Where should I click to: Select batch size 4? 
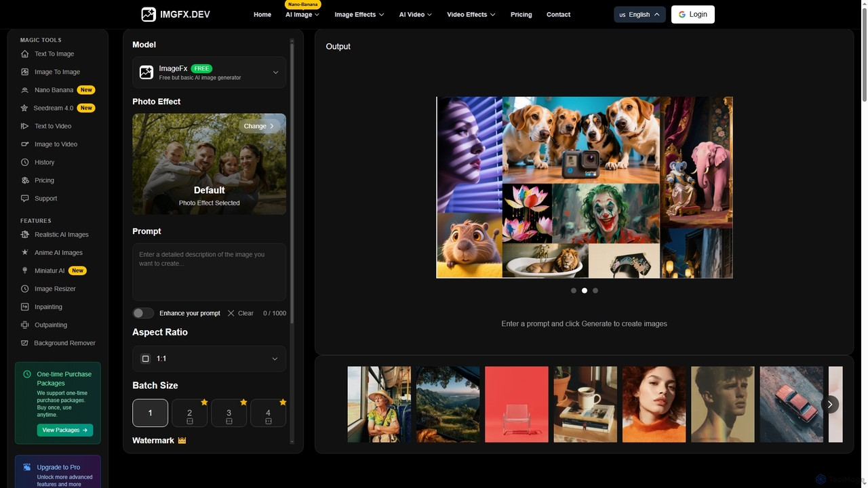tap(268, 413)
